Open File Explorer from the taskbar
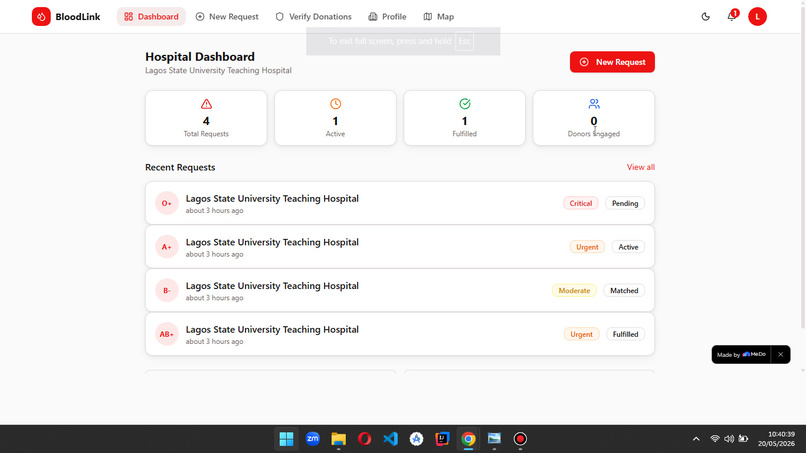This screenshot has width=806, height=453. pos(338,439)
